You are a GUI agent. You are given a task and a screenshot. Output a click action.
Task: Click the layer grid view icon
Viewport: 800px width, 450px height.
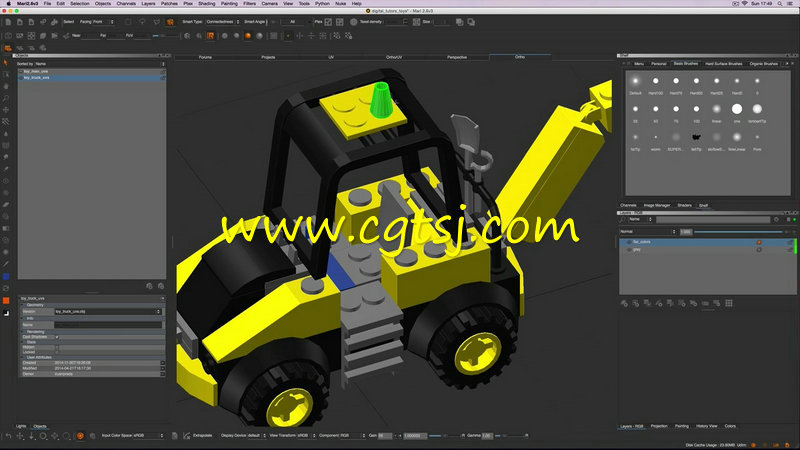click(729, 303)
